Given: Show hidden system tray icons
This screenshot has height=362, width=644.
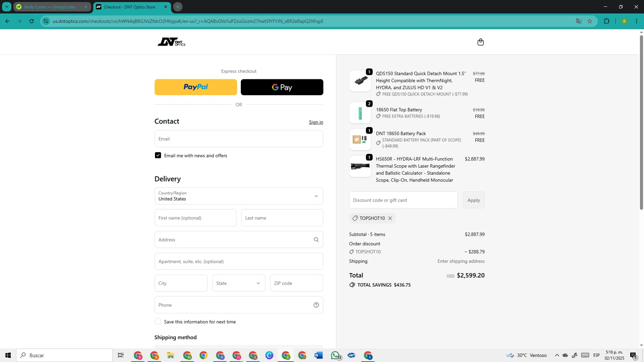Looking at the screenshot, I should click(x=557, y=355).
